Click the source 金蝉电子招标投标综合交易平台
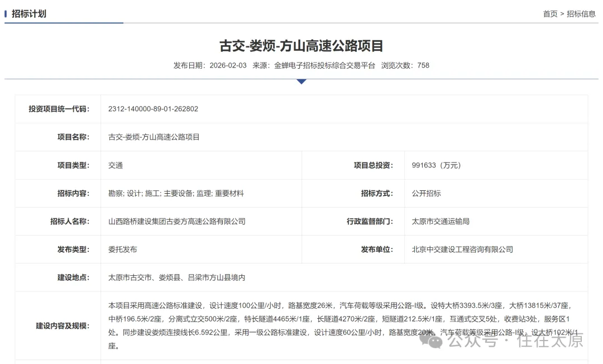The height and width of the screenshot is (364, 603). [324, 65]
